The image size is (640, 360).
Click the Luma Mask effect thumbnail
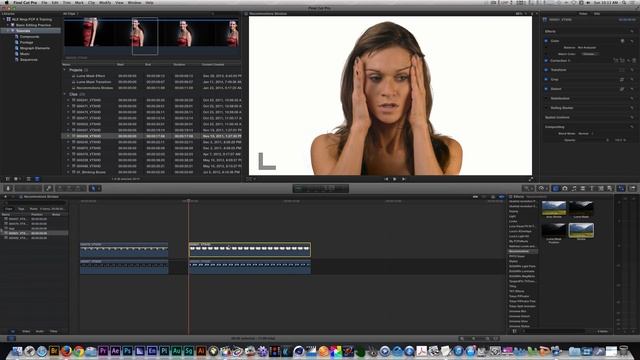click(x=581, y=208)
